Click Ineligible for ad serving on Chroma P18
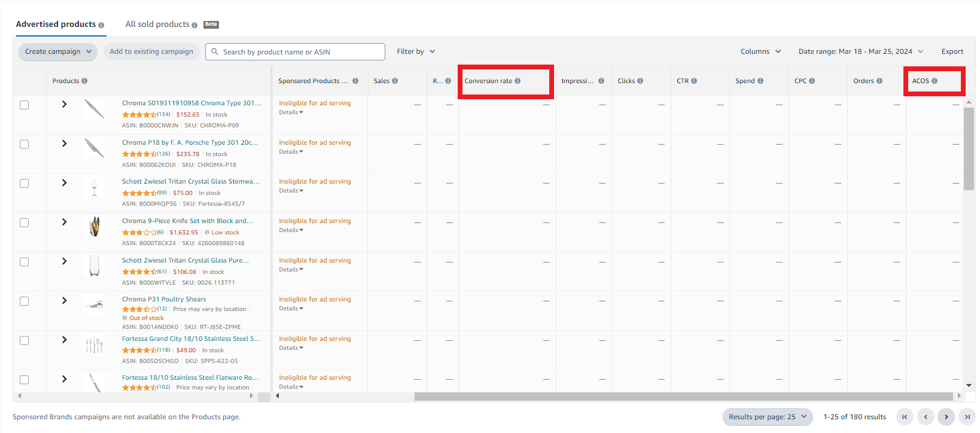 [x=315, y=142]
